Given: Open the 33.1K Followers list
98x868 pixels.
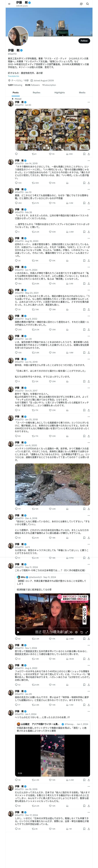Looking at the screenshot, I should tap(32, 85).
